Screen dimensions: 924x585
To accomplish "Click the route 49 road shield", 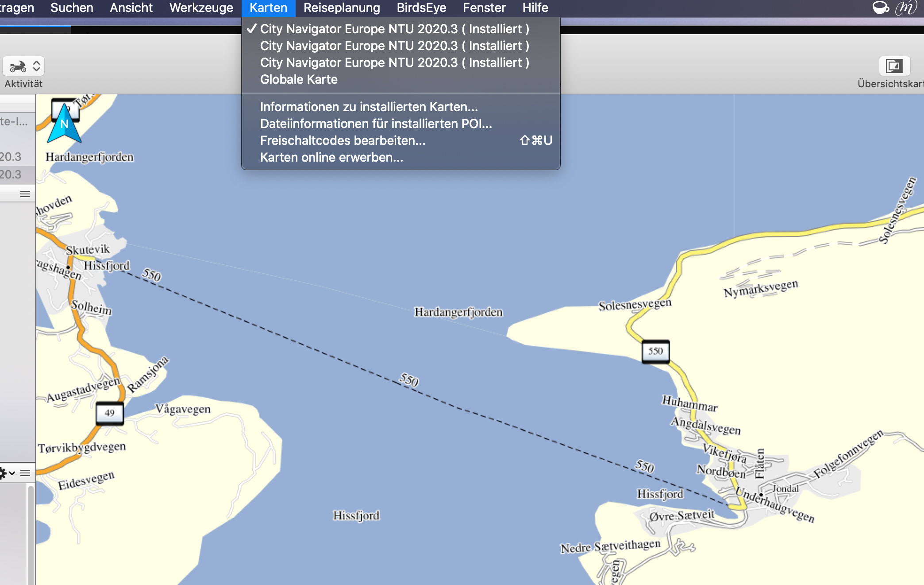I will point(109,413).
